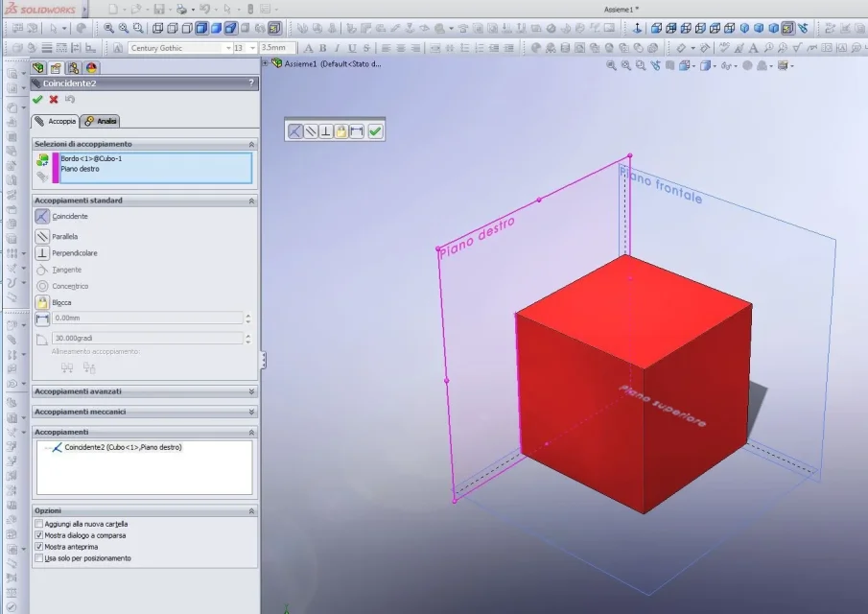Choose the Perpendicolare mate icon
868x614 pixels.
pos(42,253)
